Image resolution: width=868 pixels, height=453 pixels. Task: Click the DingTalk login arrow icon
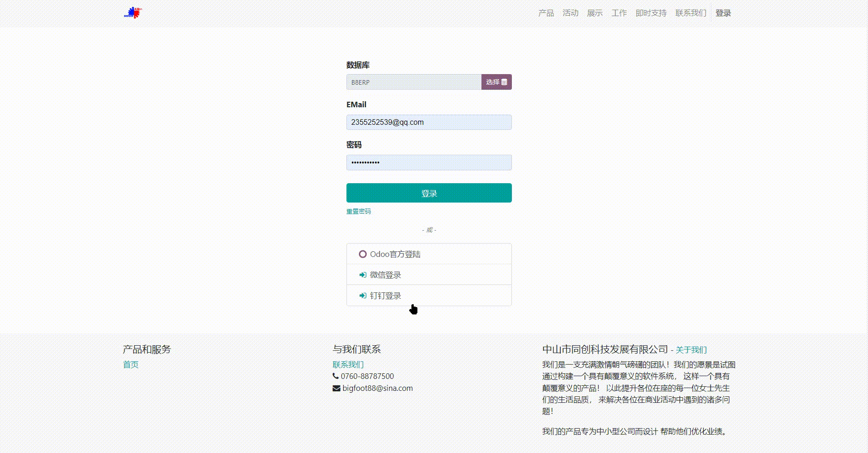(363, 296)
